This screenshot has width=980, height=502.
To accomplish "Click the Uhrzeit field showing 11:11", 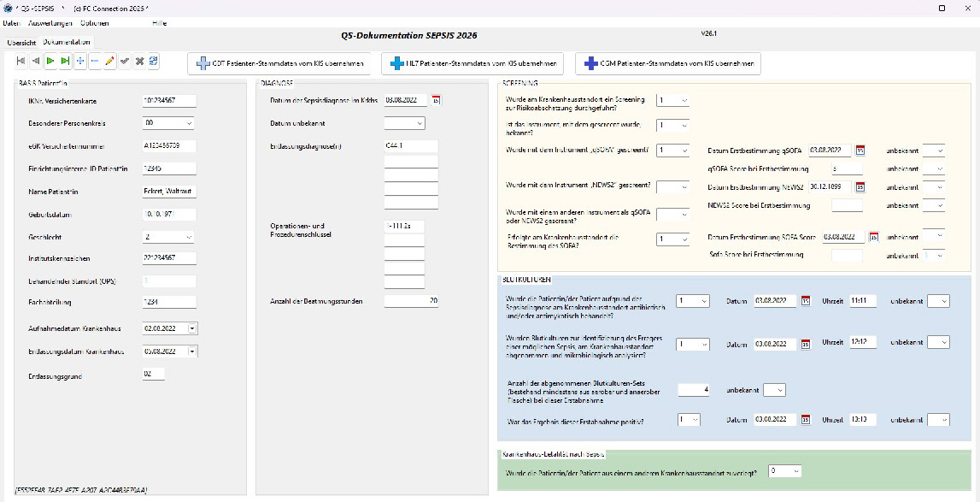I will [x=862, y=301].
